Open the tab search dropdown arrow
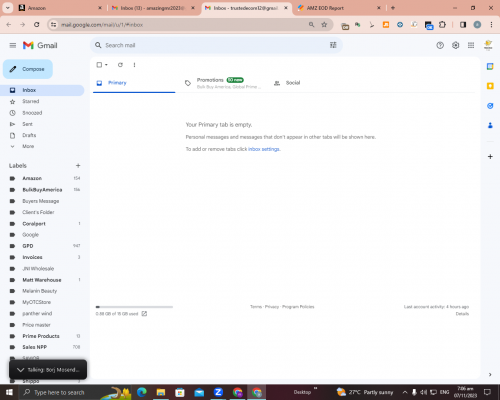 7,8
